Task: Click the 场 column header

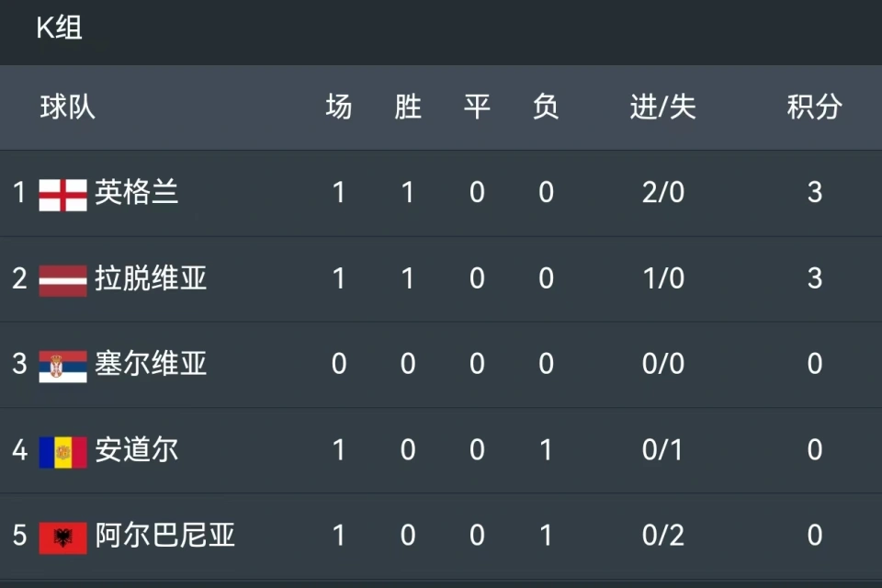Action: pos(339,107)
